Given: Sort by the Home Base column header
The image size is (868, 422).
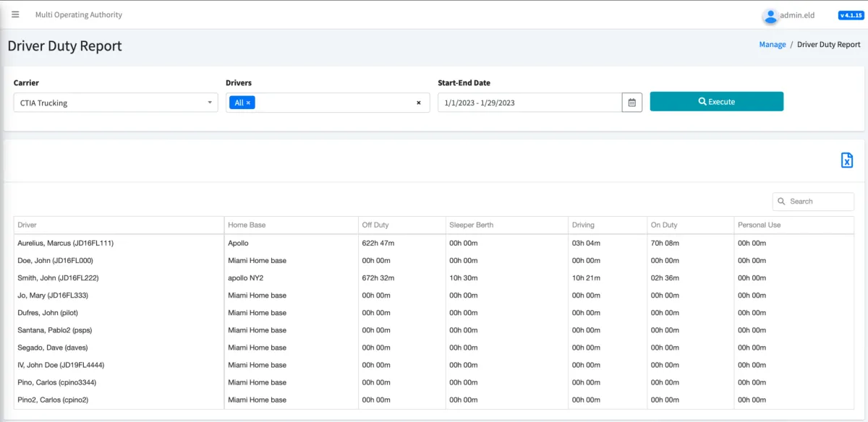Looking at the screenshot, I should 247,225.
